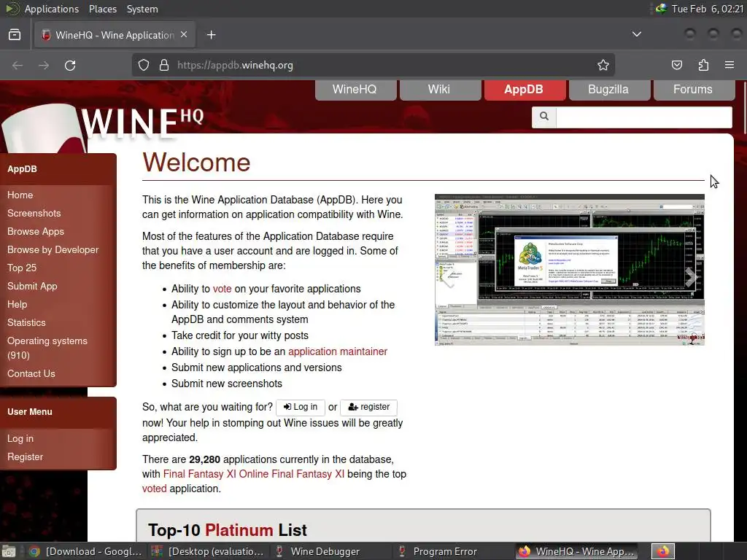Click the Log in button in welcome text

[x=301, y=407]
